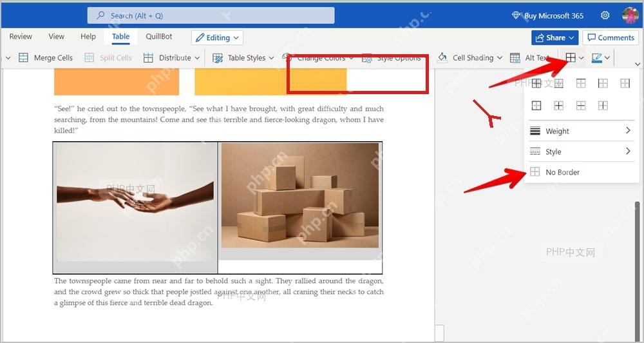Click the Border Color pen icon

tap(597, 57)
